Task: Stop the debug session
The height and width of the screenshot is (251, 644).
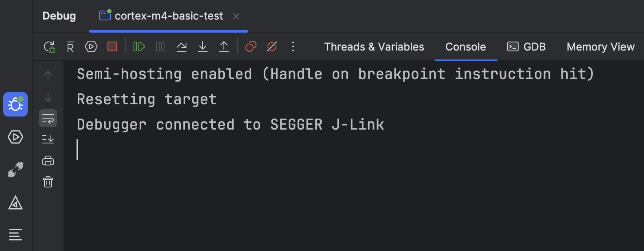Action: [112, 46]
